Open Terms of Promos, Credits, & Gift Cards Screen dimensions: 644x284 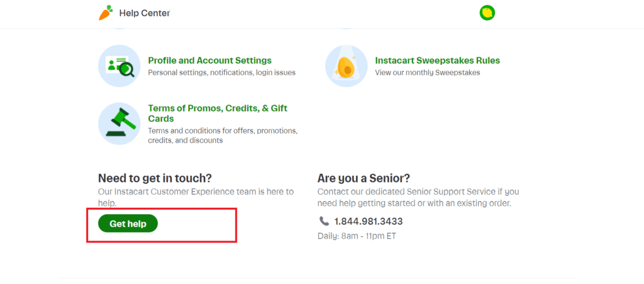(x=218, y=113)
